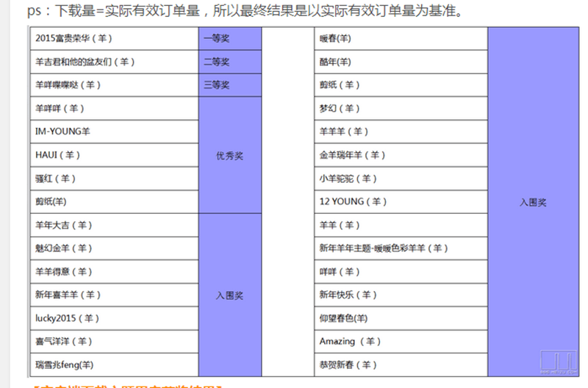
Task: Click the 暖春 entry in the right table
Action: pos(335,38)
